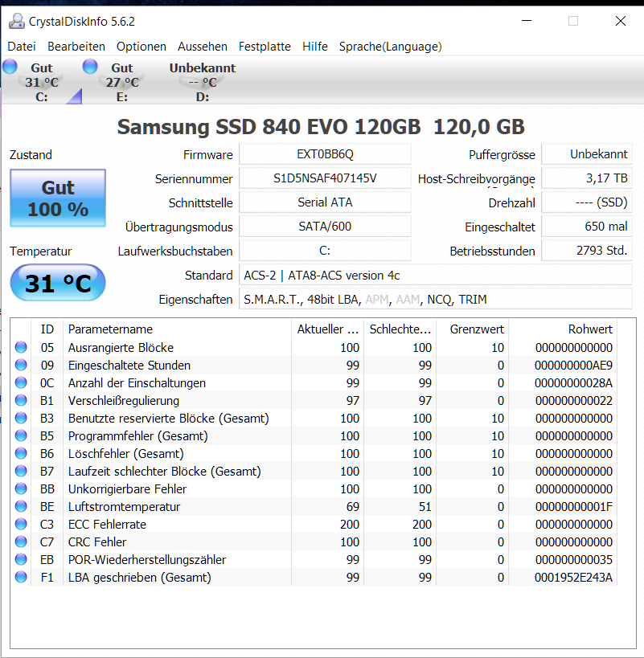Click raw value 0001952E243A

tap(573, 578)
